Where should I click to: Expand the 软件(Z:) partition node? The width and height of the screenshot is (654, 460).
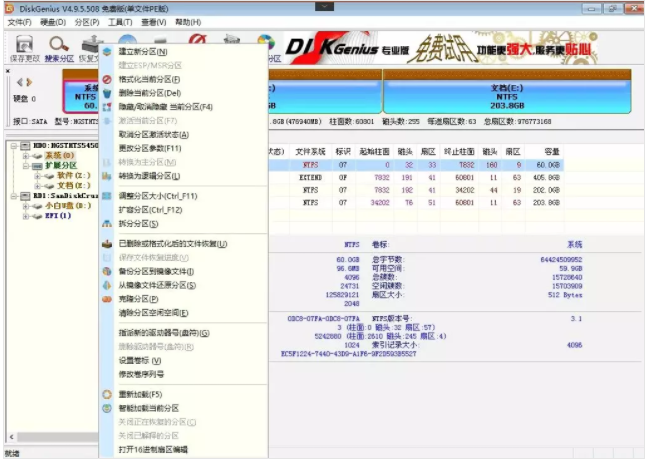coord(38,176)
